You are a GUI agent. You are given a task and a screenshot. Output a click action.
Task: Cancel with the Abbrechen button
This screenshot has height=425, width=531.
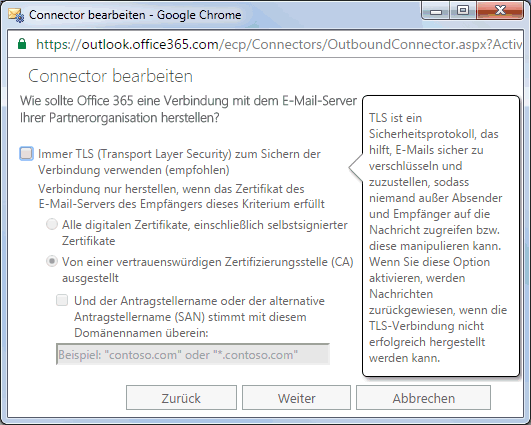423,398
